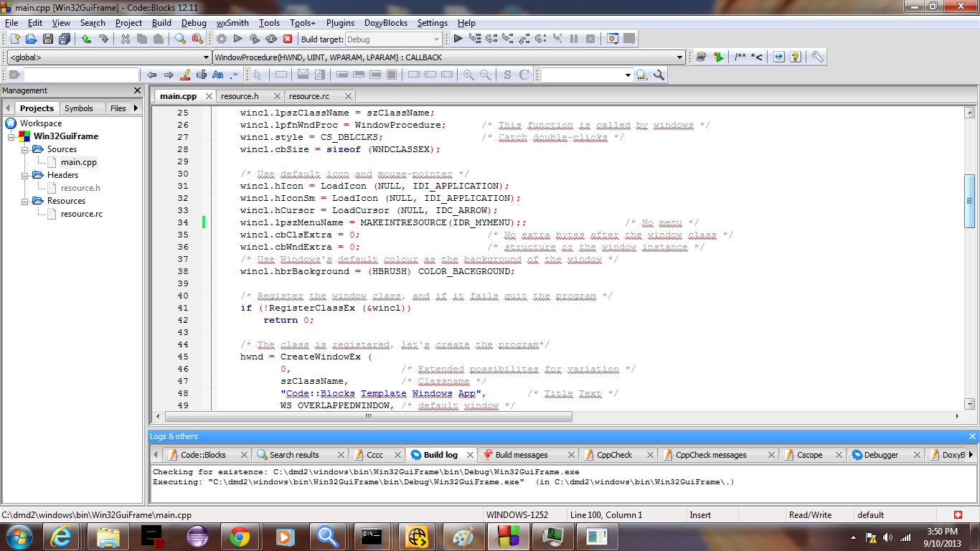Image resolution: width=980 pixels, height=551 pixels.
Task: Save all files with the Save All icon
Action: point(65,38)
